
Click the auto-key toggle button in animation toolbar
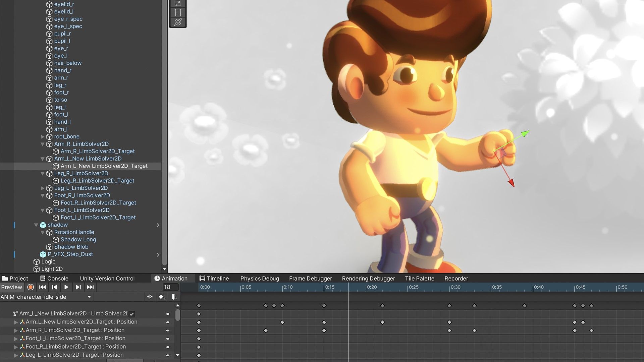pos(30,287)
